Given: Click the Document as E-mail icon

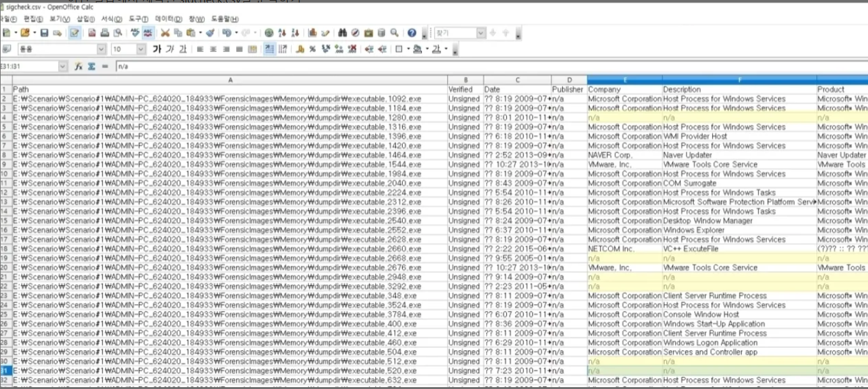Looking at the screenshot, I should click(57, 33).
